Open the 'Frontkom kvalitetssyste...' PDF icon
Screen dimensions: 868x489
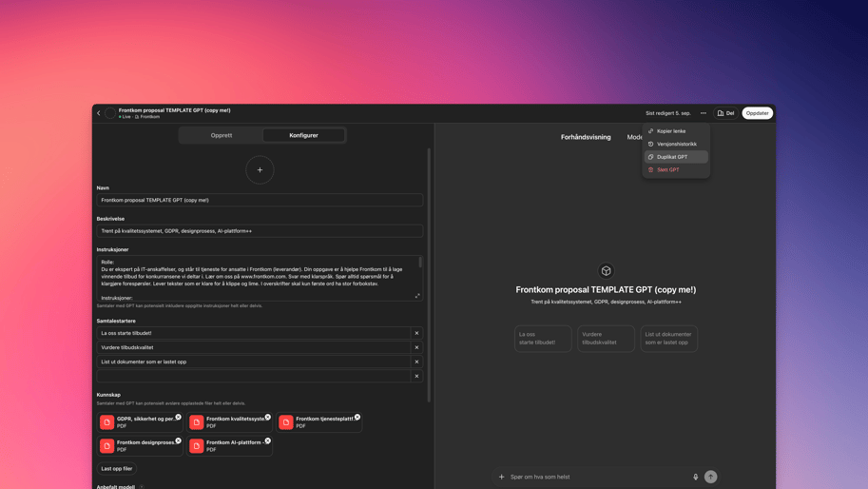[197, 422]
